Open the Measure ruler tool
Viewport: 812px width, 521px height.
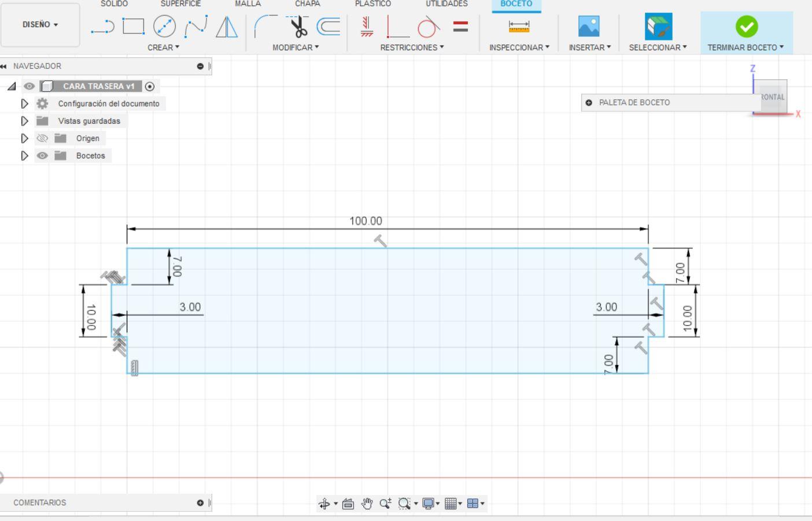[519, 27]
